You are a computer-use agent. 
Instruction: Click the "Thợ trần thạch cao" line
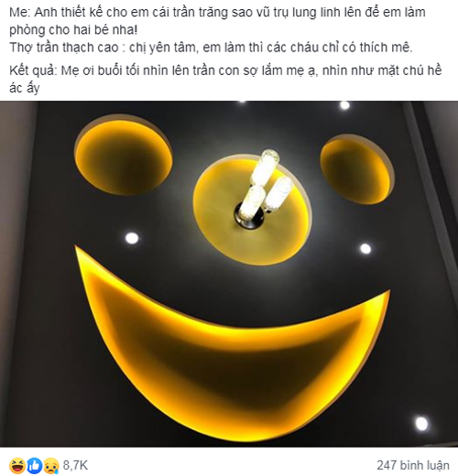tap(211, 48)
